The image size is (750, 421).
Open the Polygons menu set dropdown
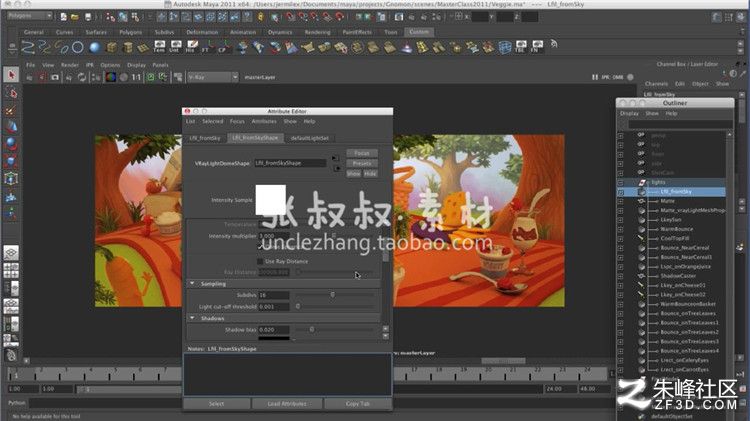tap(29, 16)
